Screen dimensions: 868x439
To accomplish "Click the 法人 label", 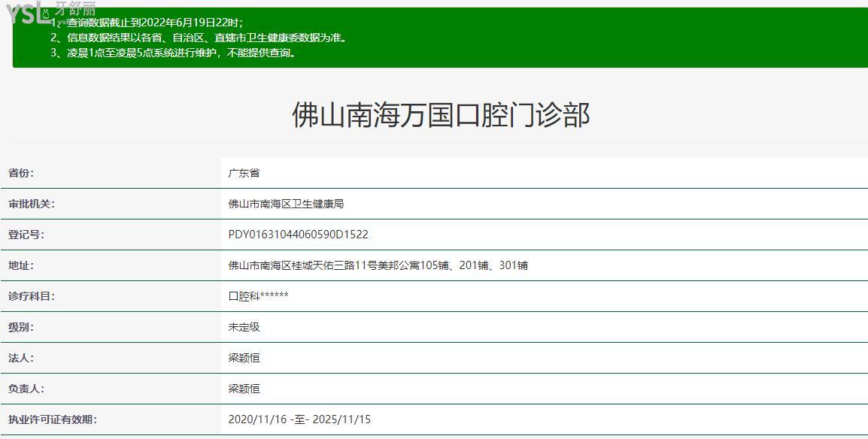I will (21, 359).
